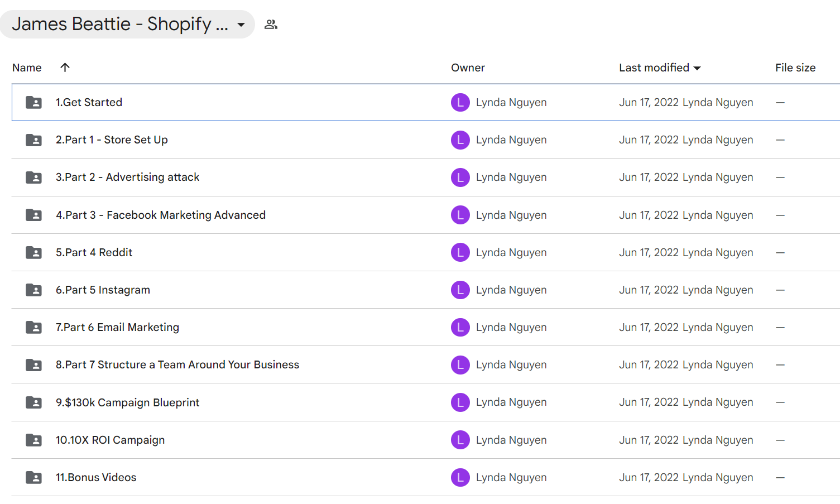
Task: Click owner name Lynda Nguyen in 11.Bonus Videos row
Action: 511,477
